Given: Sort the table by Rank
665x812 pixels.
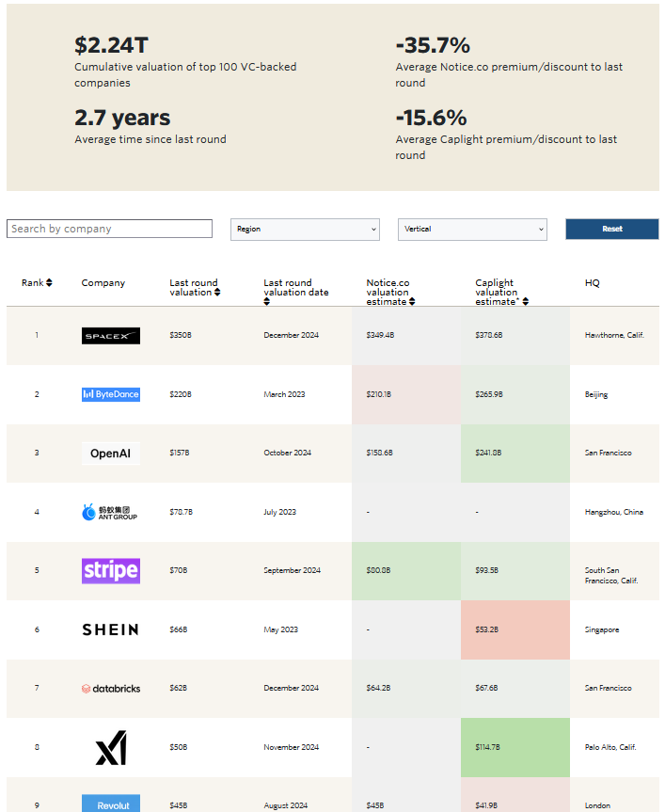Looking at the screenshot, I should click(49, 283).
